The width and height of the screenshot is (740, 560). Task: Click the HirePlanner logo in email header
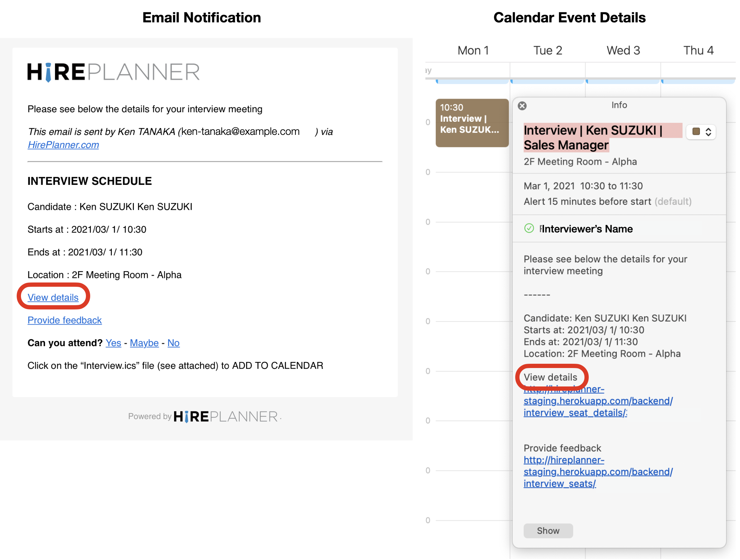[114, 72]
